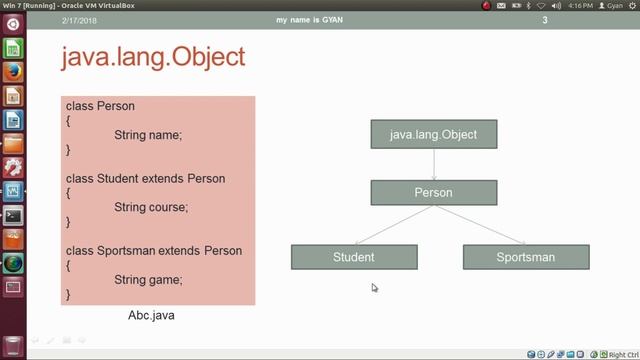Open the Terminal from the dock
Image resolution: width=640 pixels, height=360 pixels.
(x=13, y=216)
